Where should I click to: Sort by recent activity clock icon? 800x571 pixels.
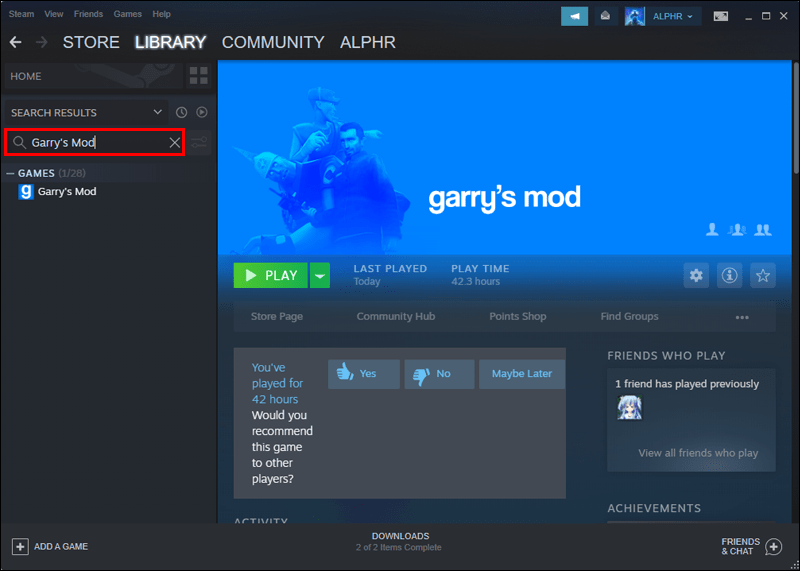pyautogui.click(x=182, y=112)
